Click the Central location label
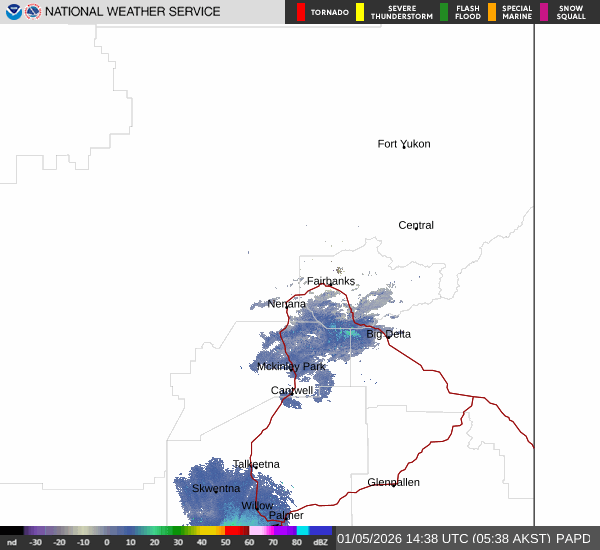600x550 pixels. 416,225
